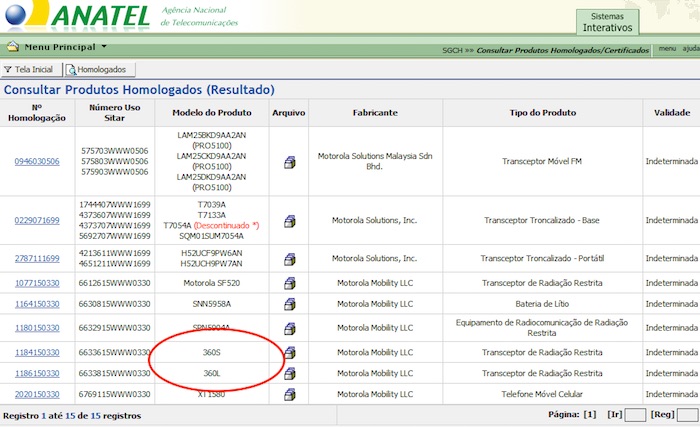The height and width of the screenshot is (427, 700).
Task: Click archive icon for XT1580 phone row
Action: point(289,394)
